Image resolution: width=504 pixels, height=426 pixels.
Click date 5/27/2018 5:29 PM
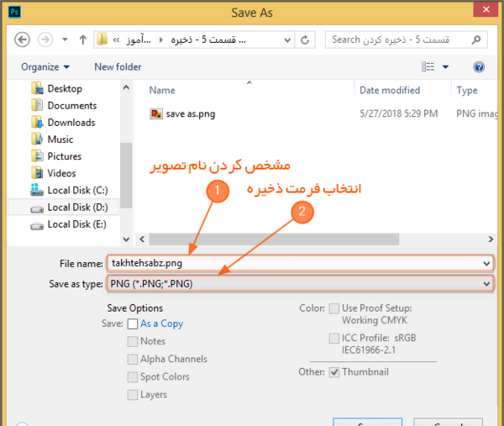pyautogui.click(x=398, y=113)
